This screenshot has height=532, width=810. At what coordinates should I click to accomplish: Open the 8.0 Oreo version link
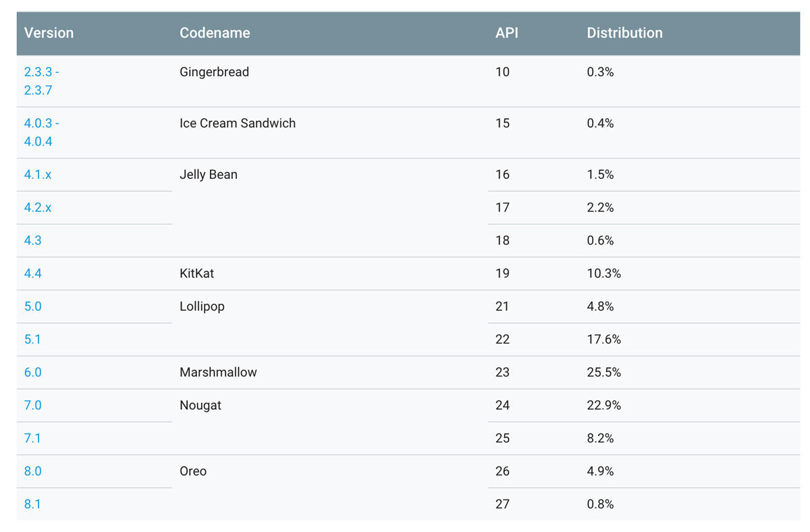click(32, 471)
